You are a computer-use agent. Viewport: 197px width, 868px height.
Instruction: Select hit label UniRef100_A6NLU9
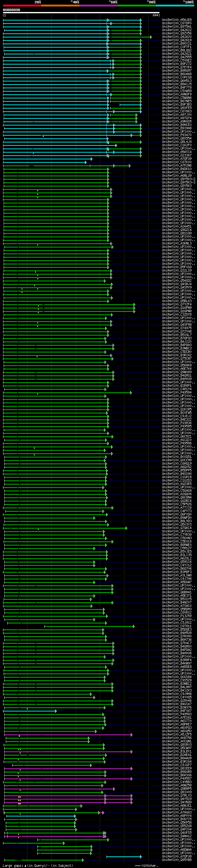177,176
